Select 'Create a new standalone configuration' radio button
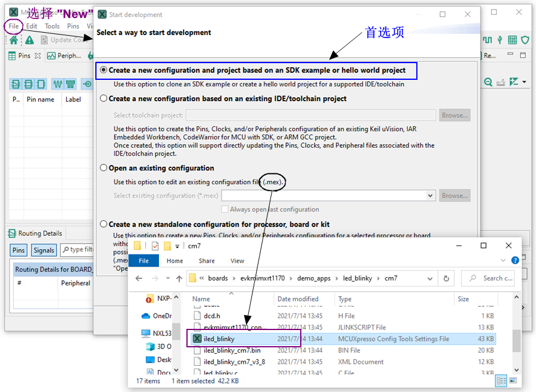 point(104,225)
